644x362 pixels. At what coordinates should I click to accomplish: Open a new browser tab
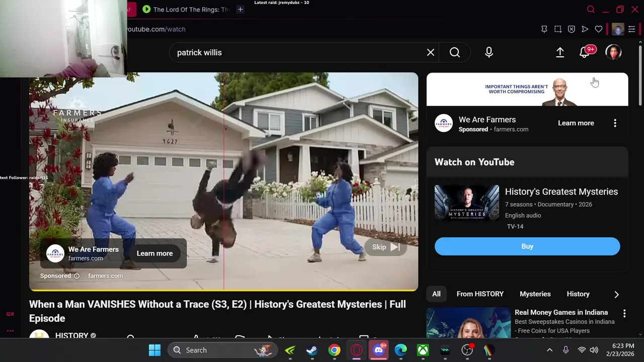[x=240, y=10]
